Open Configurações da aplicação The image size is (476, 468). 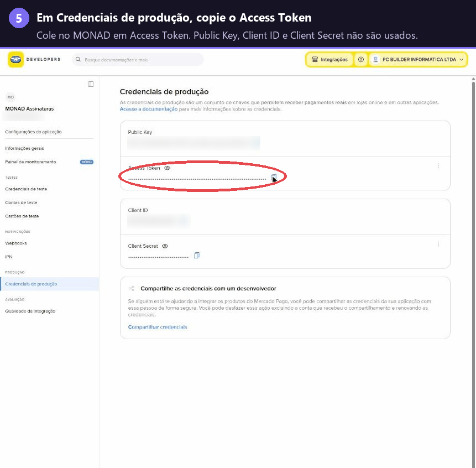(x=33, y=132)
